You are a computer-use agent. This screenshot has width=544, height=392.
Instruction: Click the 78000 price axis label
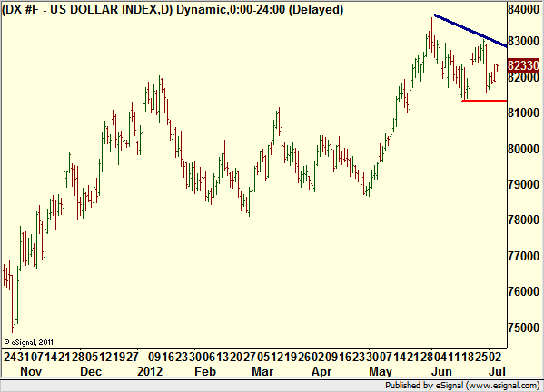pos(523,220)
